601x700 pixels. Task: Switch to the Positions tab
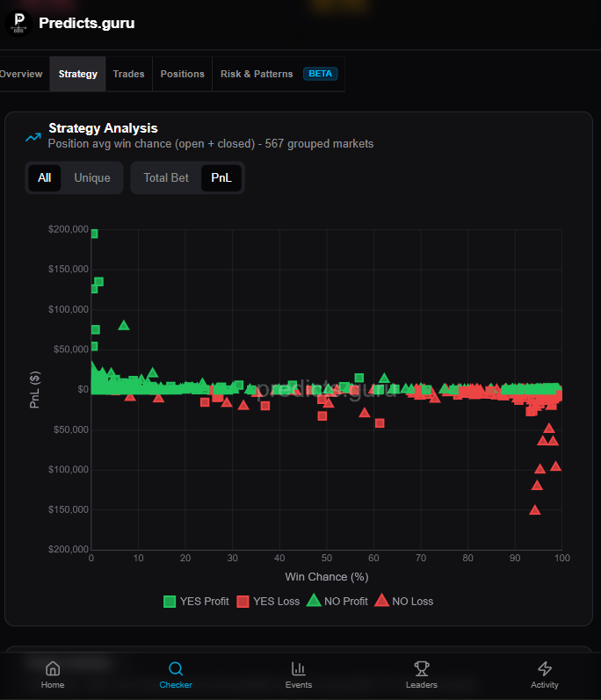tap(182, 74)
